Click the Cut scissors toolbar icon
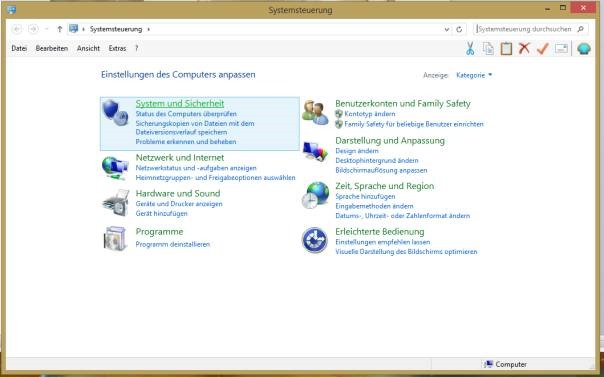Screen dimensions: 604x377 (470, 49)
